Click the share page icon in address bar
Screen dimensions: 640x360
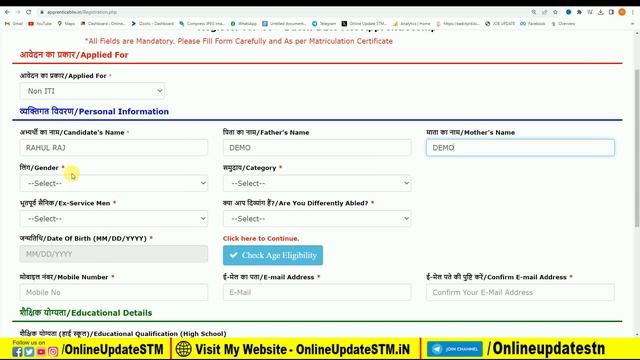click(x=544, y=12)
